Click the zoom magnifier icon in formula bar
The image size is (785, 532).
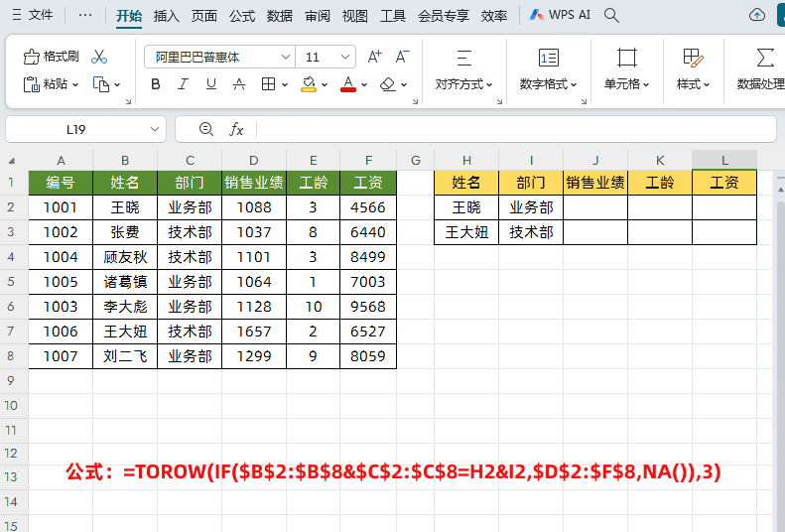(x=206, y=129)
